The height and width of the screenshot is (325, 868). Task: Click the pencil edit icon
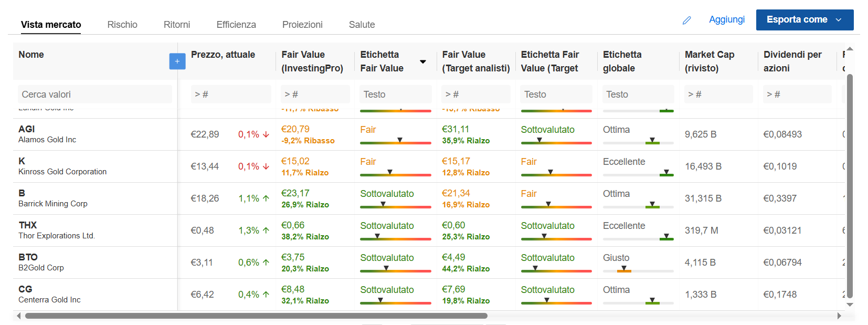coord(686,20)
